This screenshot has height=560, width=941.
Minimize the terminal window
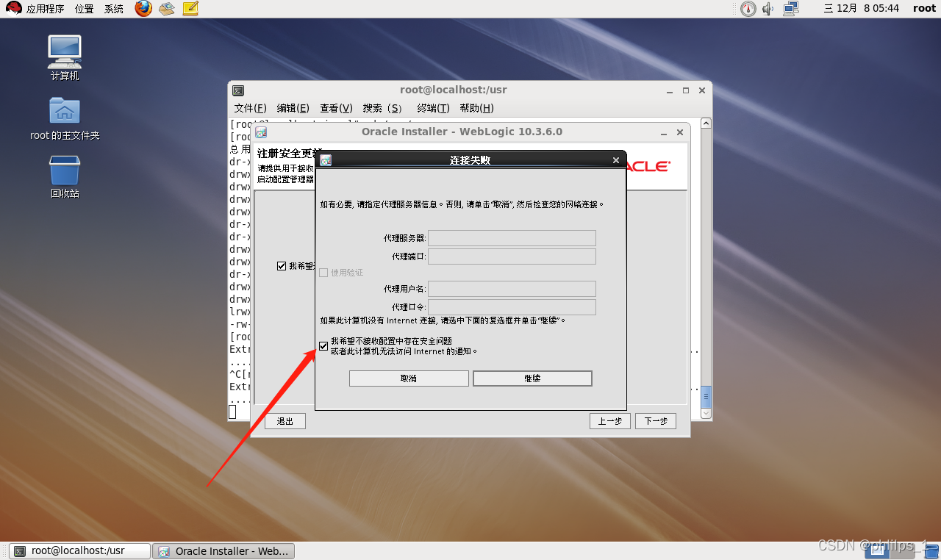670,90
